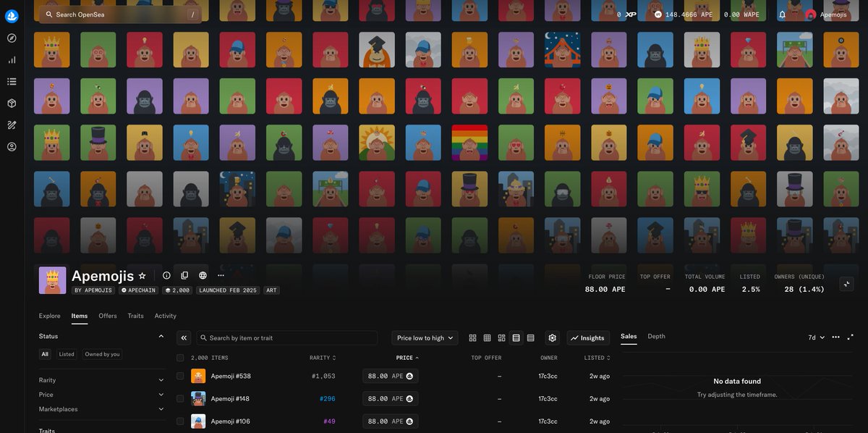The image size is (868, 433).
Task: Select the small grid view icon
Action: click(488, 338)
